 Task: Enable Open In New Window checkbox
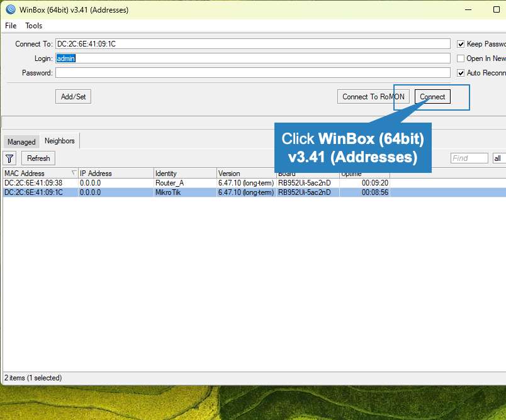tap(461, 58)
